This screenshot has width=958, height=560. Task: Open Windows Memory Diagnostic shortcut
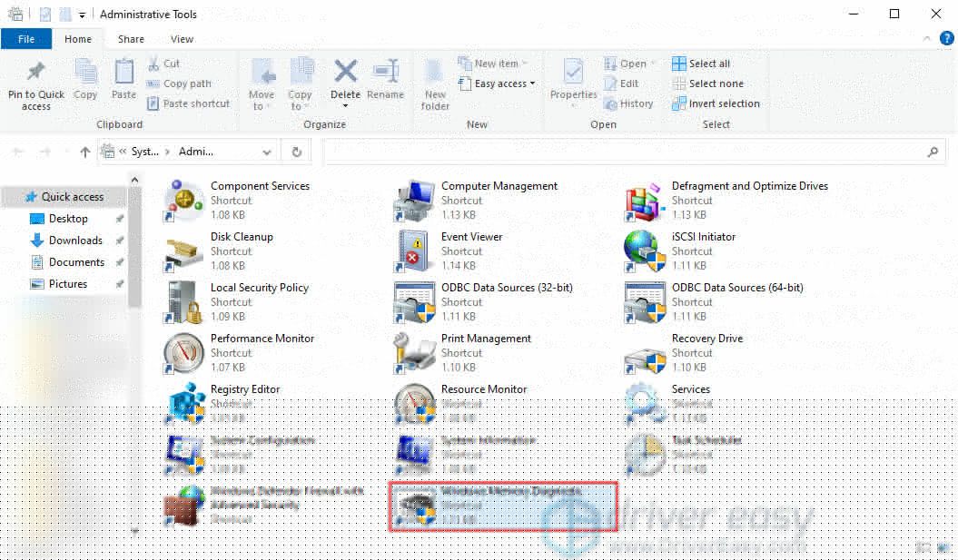[415, 506]
